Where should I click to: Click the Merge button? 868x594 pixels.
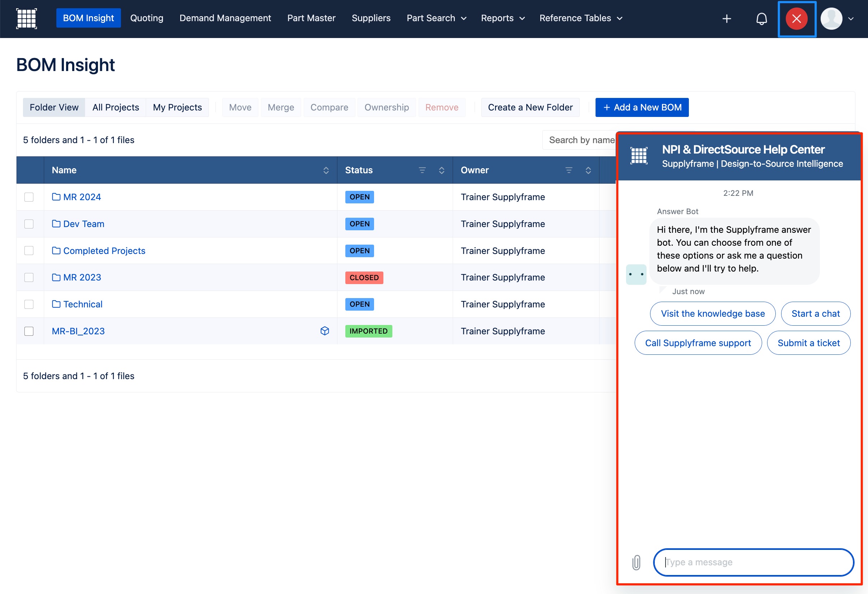click(x=281, y=108)
